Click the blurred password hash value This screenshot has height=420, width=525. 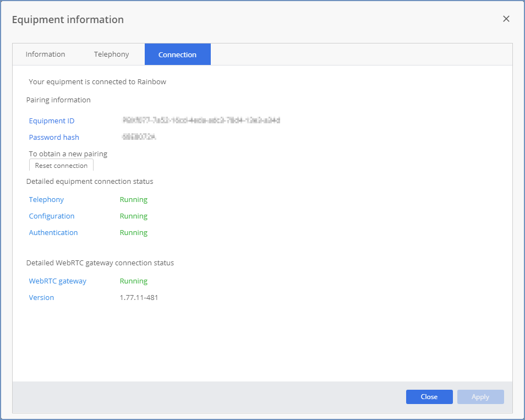tap(139, 137)
